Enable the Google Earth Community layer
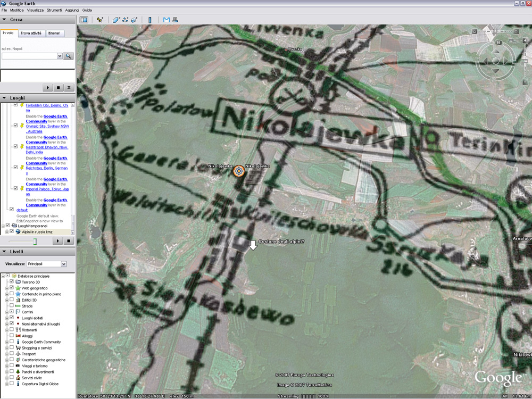This screenshot has width=532, height=399. point(12,342)
